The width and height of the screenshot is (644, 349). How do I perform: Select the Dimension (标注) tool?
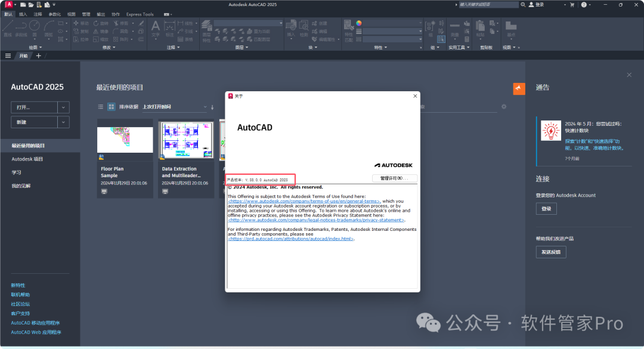(169, 29)
